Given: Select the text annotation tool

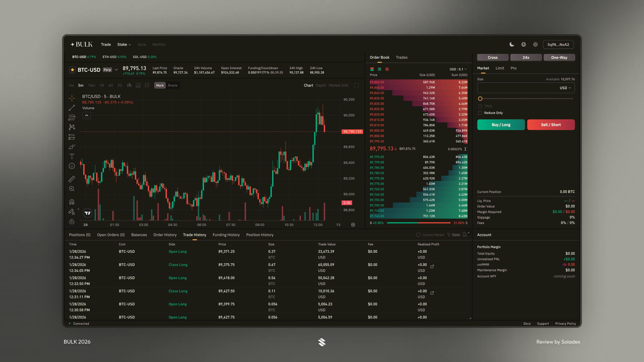Looking at the screenshot, I should point(71,156).
